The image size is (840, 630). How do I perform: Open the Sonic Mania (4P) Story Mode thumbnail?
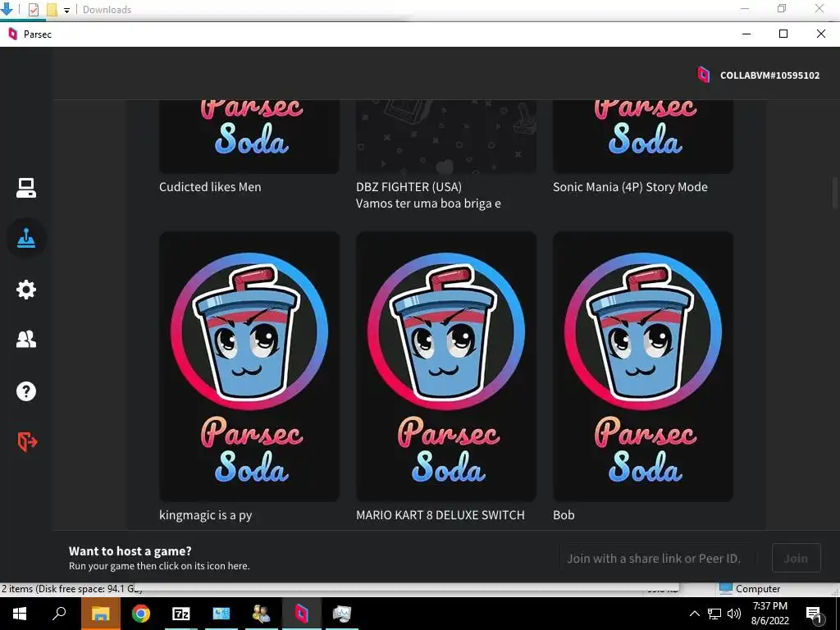point(643,137)
